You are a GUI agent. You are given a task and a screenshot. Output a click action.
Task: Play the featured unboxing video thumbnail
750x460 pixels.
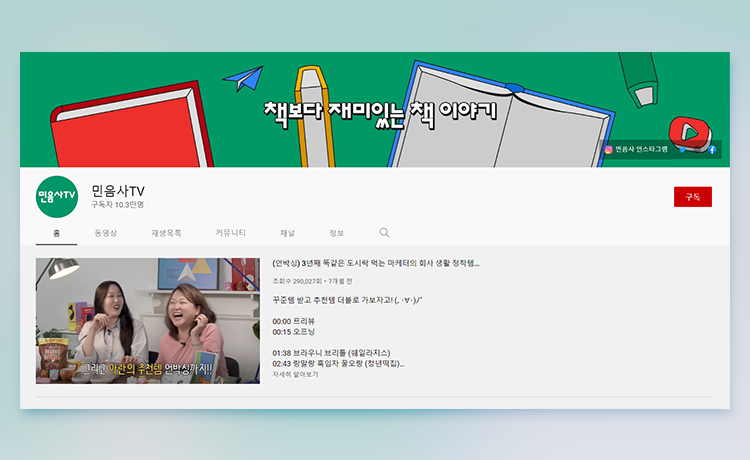[148, 321]
